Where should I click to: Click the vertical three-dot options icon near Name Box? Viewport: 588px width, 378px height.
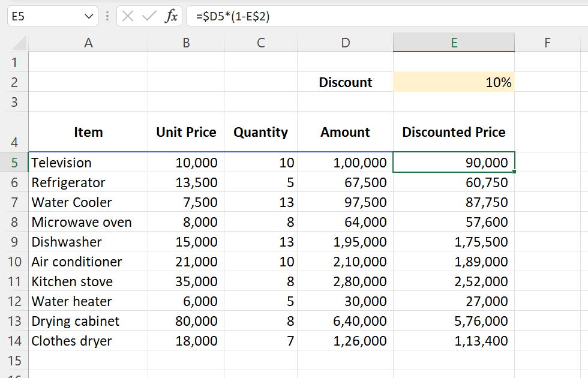point(107,16)
